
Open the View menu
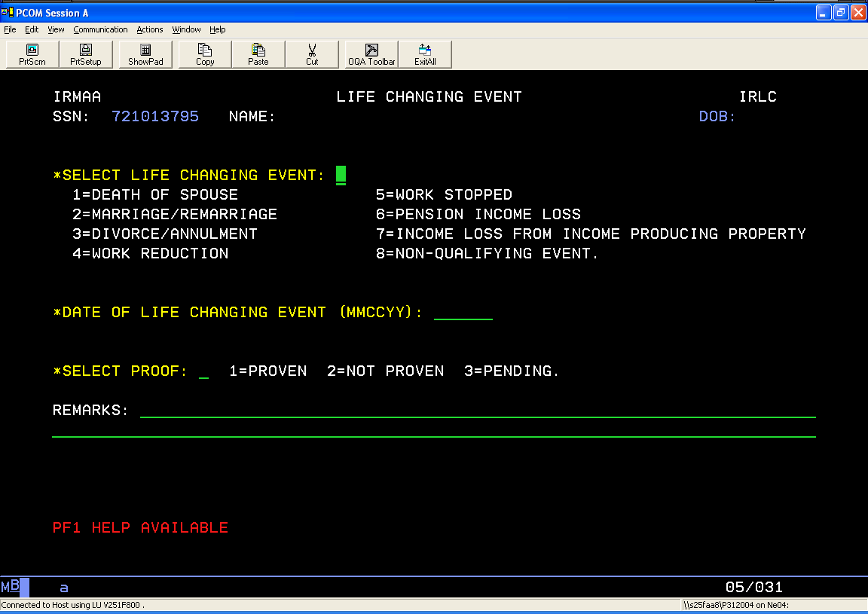[x=56, y=29]
